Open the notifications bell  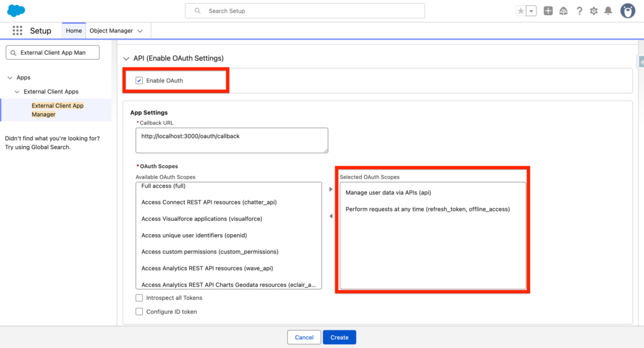(608, 11)
